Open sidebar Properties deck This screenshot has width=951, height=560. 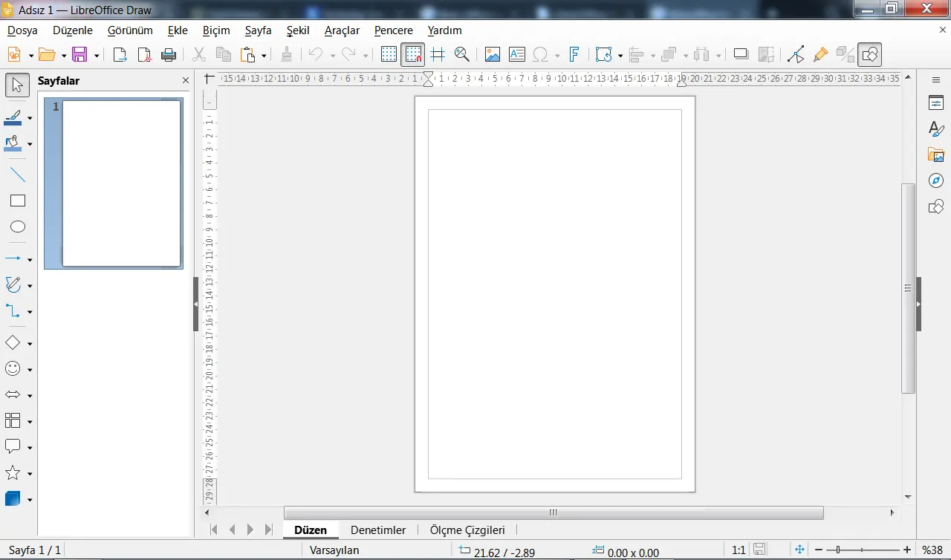936,103
